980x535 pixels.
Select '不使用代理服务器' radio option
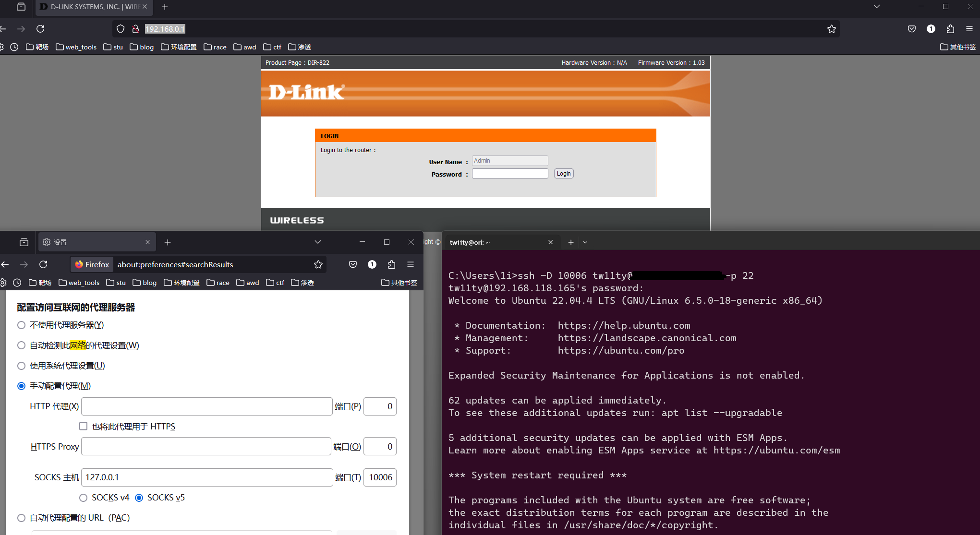(x=21, y=325)
